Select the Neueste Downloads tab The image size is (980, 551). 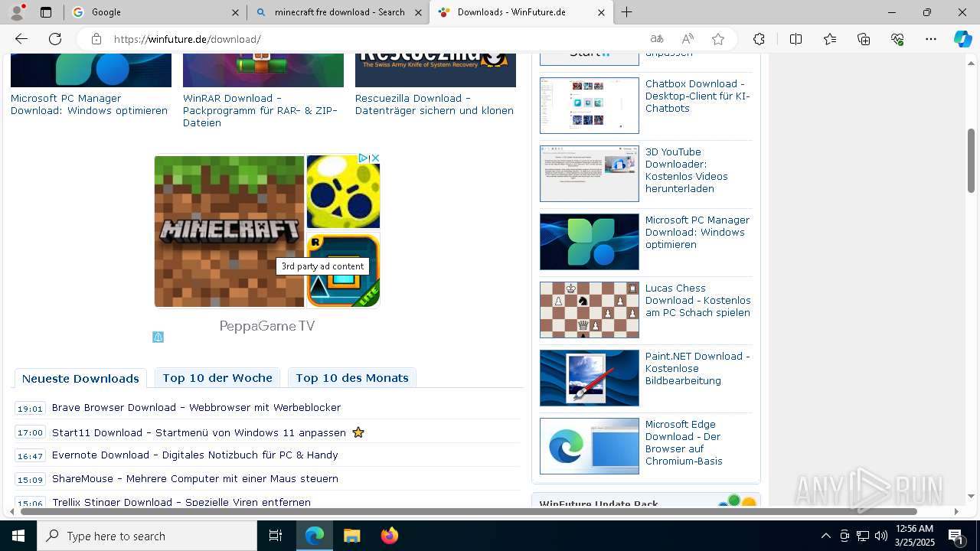[x=80, y=378]
